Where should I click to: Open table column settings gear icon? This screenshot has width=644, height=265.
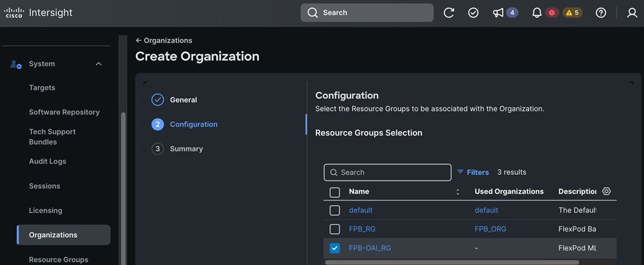click(606, 191)
